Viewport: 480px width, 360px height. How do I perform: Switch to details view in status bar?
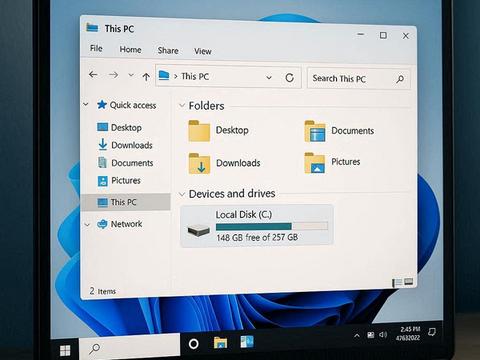[x=397, y=283]
